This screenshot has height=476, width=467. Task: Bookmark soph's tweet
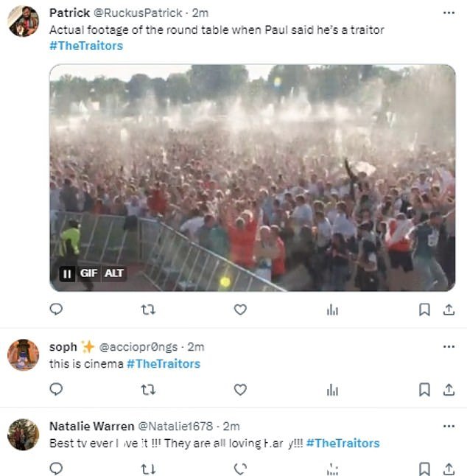point(424,390)
